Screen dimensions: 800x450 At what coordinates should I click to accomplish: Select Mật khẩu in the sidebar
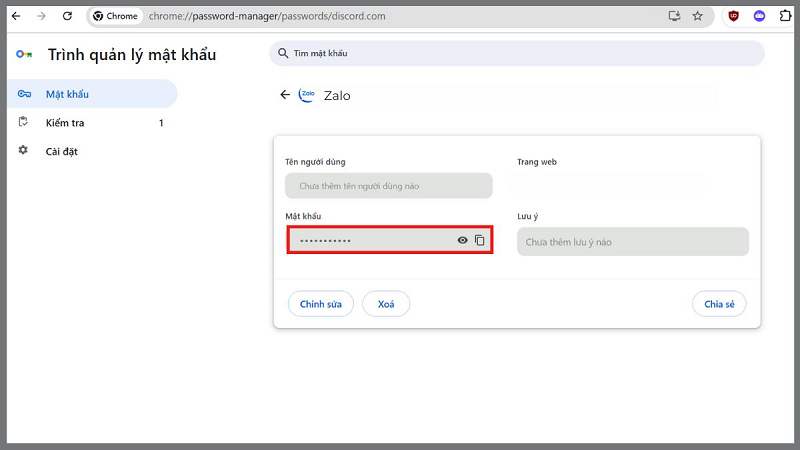(x=92, y=94)
